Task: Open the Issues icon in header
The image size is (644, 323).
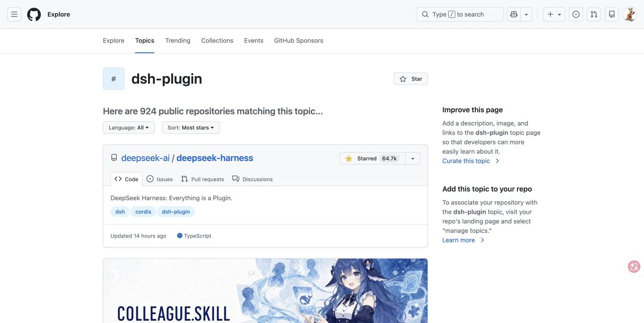Action: [x=576, y=14]
